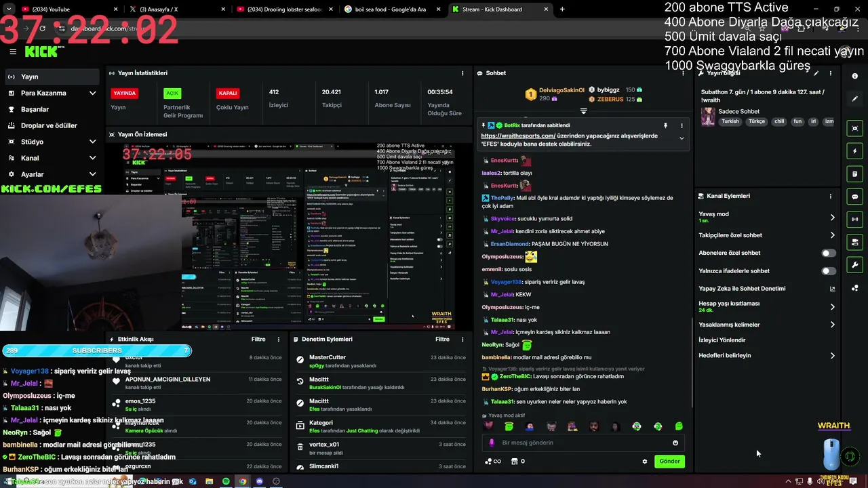868x488 pixels.
Task: Expand the Kanal sidebar section
Action: [52, 158]
